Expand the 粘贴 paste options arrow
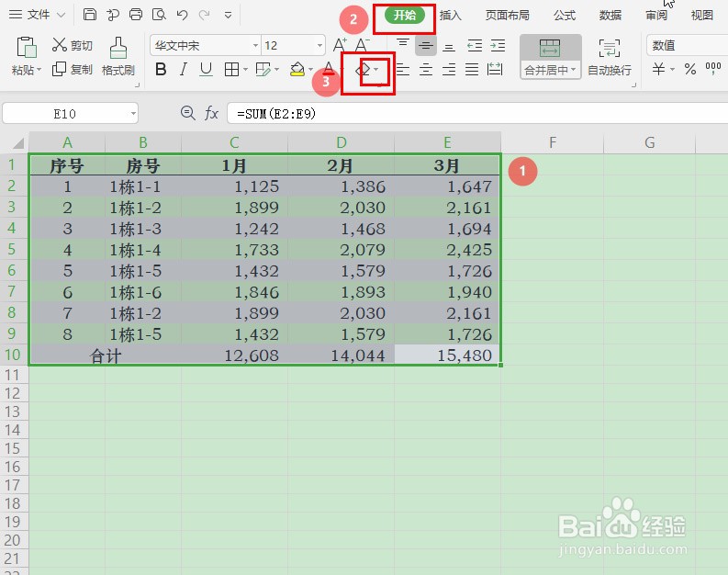The width and height of the screenshot is (728, 575). tap(39, 70)
